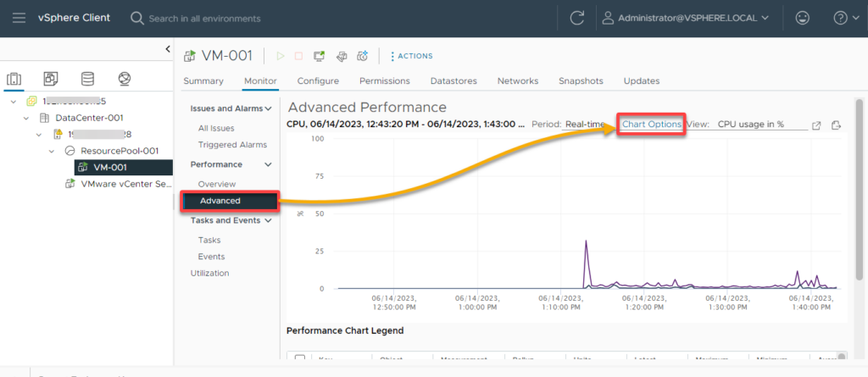Open the VMs and Templates inventory view

(x=51, y=79)
